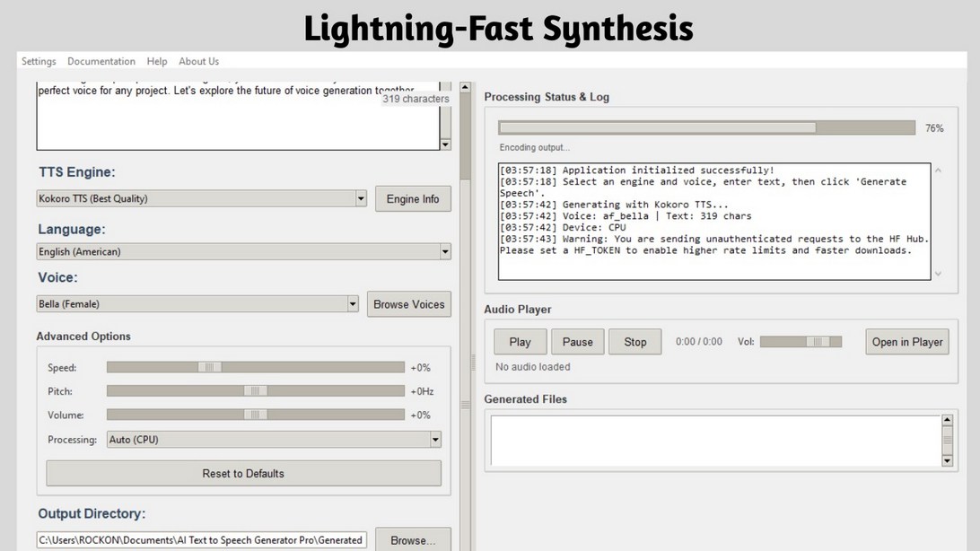Click the About Us menu item

coord(198,61)
